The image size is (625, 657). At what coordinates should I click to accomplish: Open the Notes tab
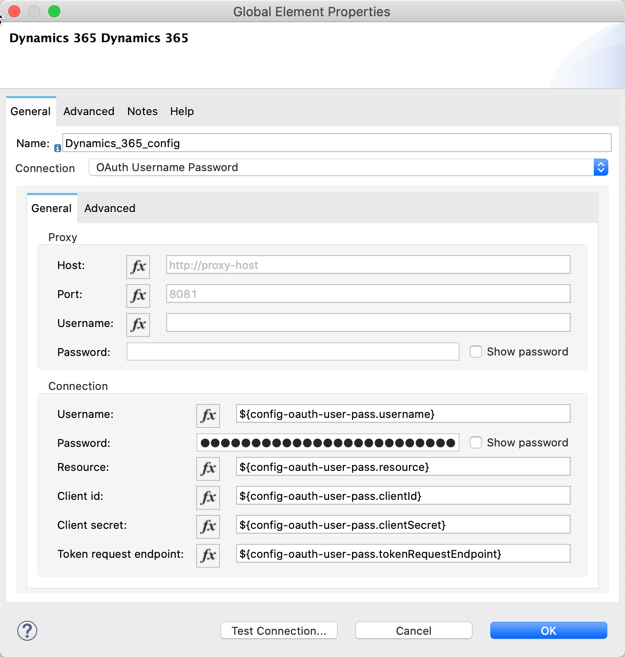coord(142,112)
